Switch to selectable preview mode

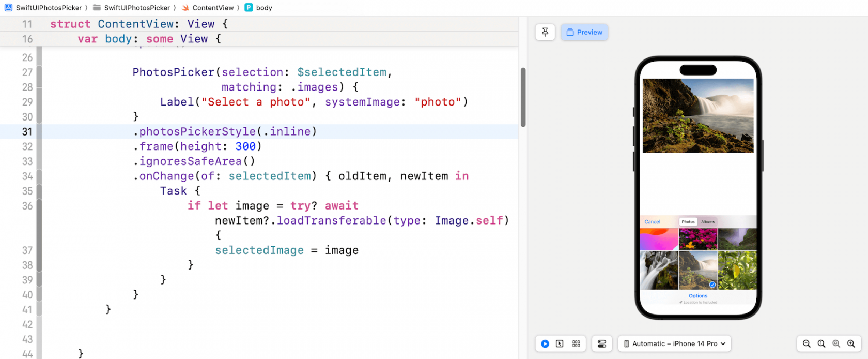[560, 343]
